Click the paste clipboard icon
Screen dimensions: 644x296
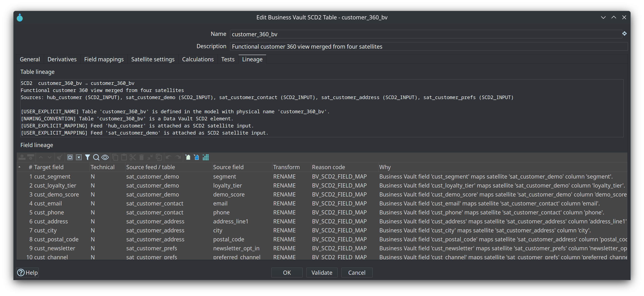click(x=124, y=157)
